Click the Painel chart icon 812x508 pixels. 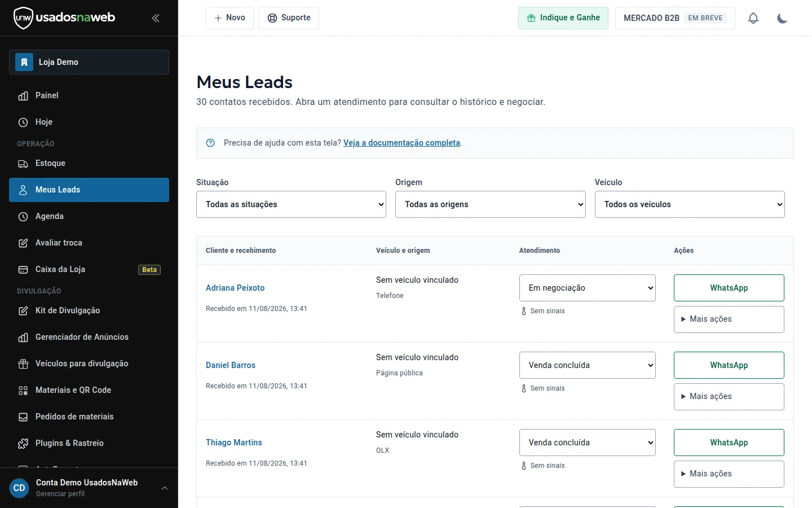(23, 95)
